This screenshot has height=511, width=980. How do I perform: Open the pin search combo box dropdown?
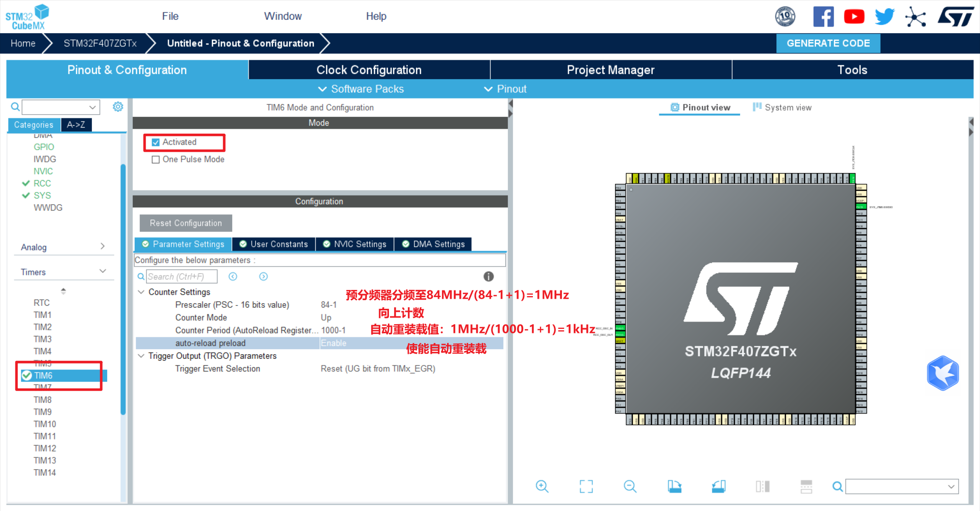[x=951, y=486]
